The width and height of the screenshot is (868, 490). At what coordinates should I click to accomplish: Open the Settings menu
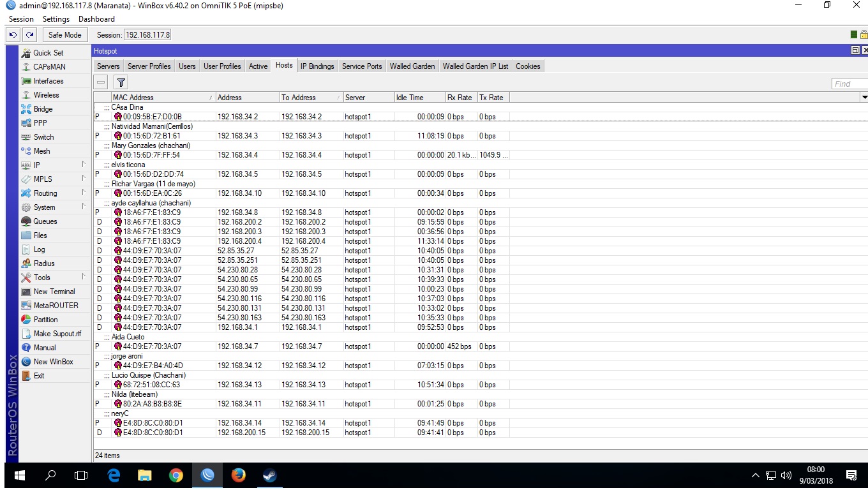click(56, 19)
